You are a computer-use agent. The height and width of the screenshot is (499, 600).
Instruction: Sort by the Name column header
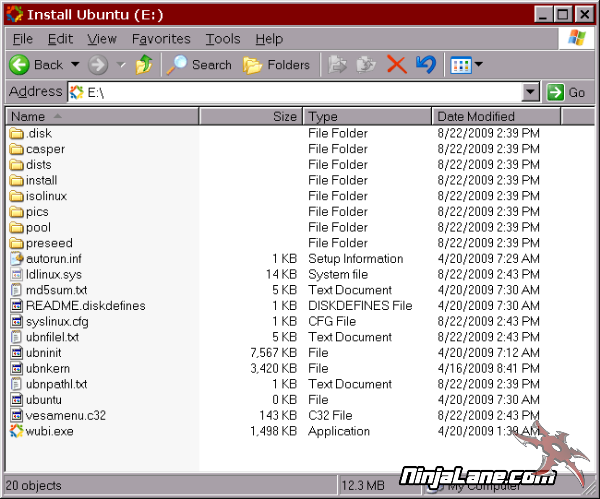click(102, 116)
